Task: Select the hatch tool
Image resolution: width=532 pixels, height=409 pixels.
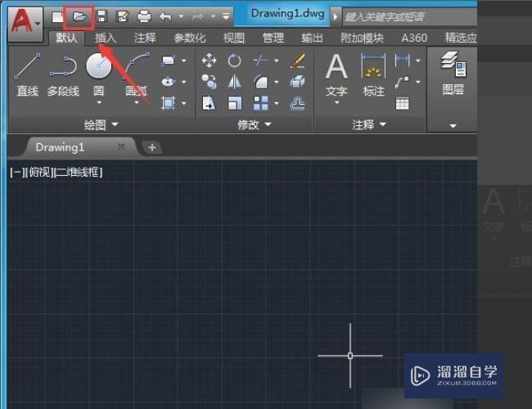Action: pyautogui.click(x=169, y=103)
